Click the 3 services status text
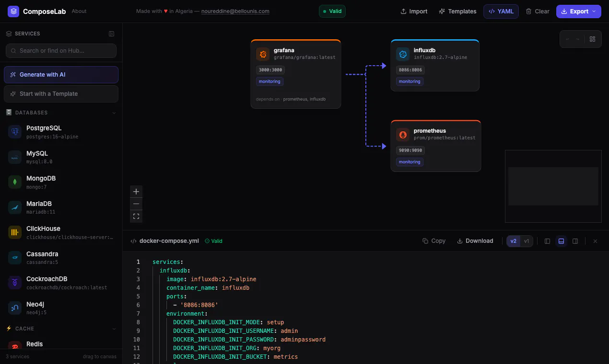Viewport: 609px width, 364px height. click(x=17, y=356)
